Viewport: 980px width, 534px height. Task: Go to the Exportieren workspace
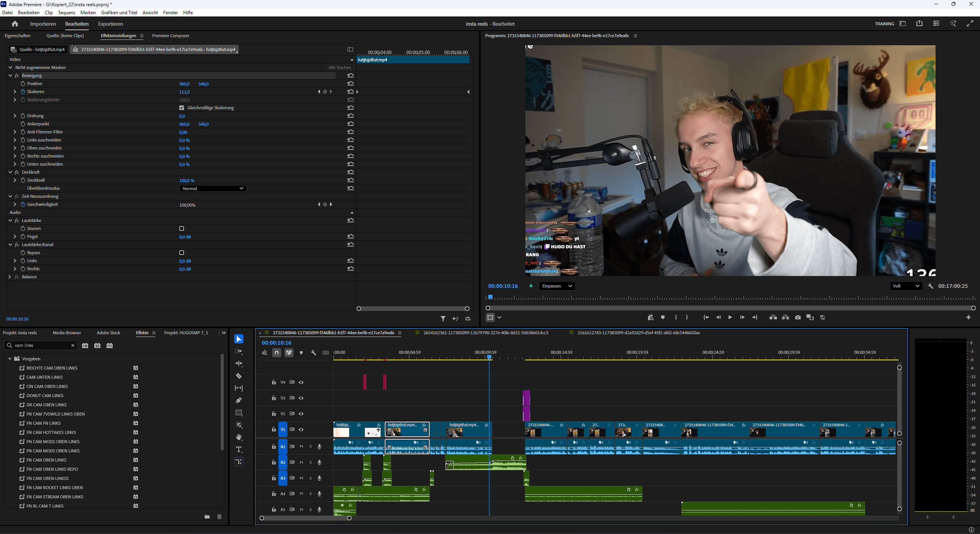point(110,24)
